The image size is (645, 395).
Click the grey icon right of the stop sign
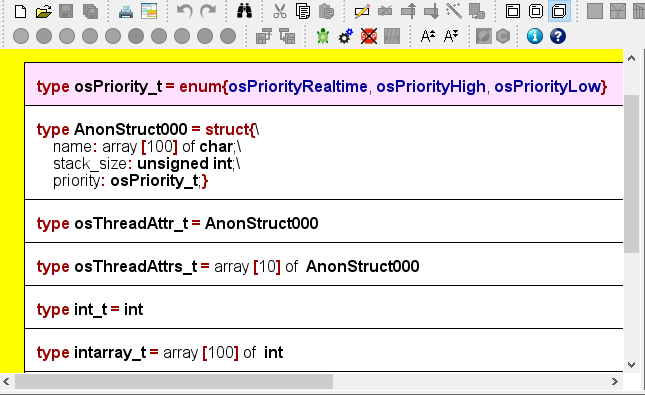(x=392, y=37)
